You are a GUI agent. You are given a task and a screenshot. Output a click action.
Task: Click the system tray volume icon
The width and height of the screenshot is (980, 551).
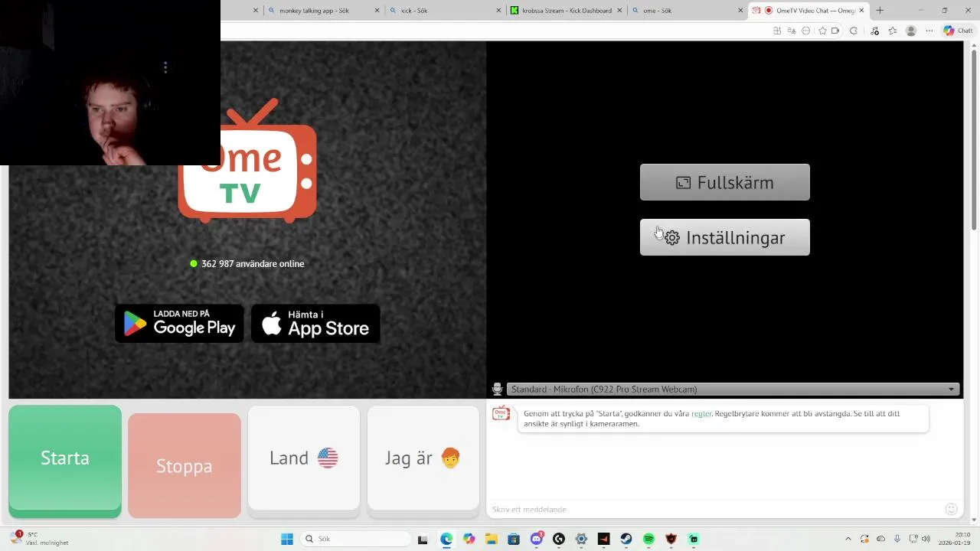tap(926, 539)
